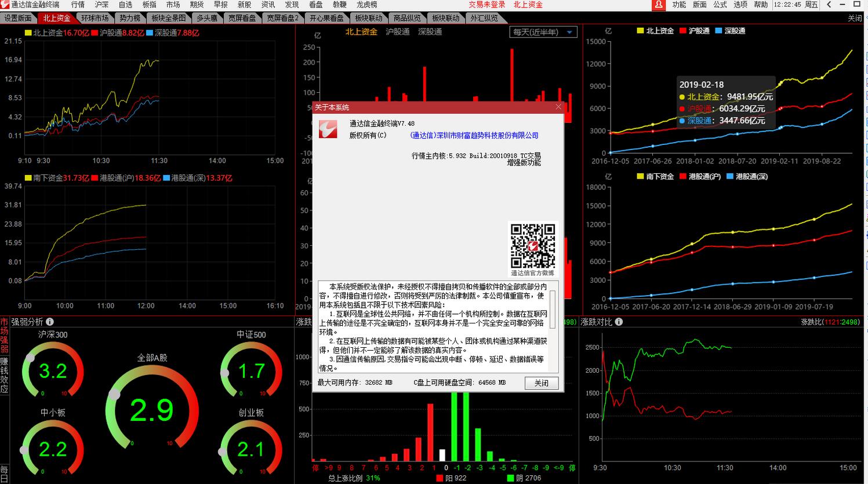Close the 关于本系统 dialog with X
This screenshot has width=868, height=484.
point(558,107)
